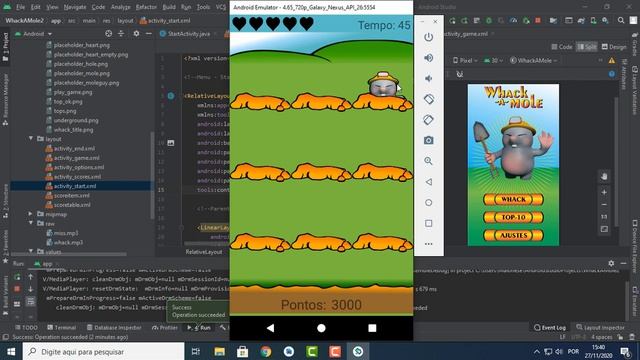Open the Layout Inspector

[x=600, y=327]
